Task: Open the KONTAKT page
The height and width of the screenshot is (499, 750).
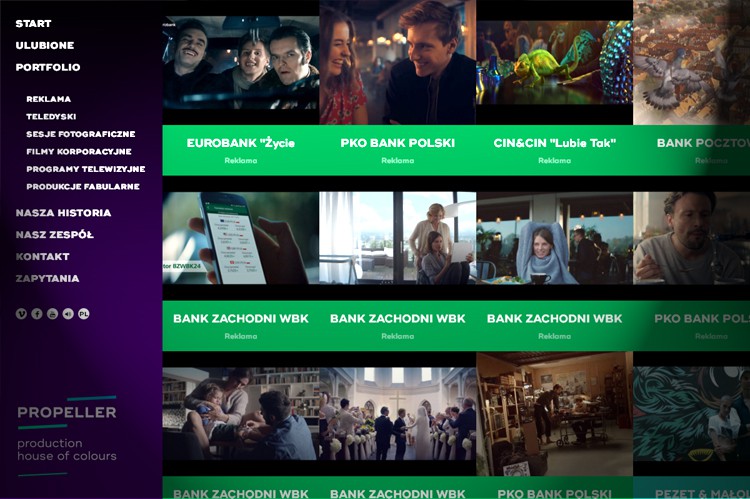Action: (43, 256)
